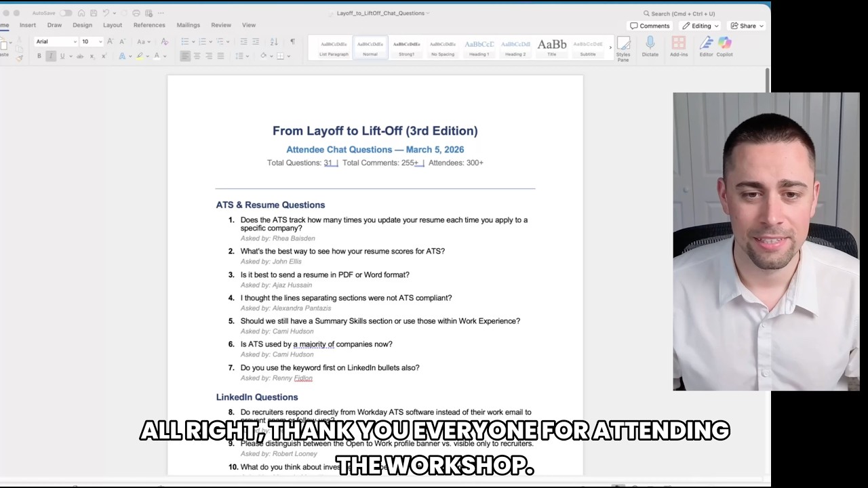Image resolution: width=868 pixels, height=488 pixels.
Task: Open the Home icon in the title bar
Action: (x=81, y=13)
